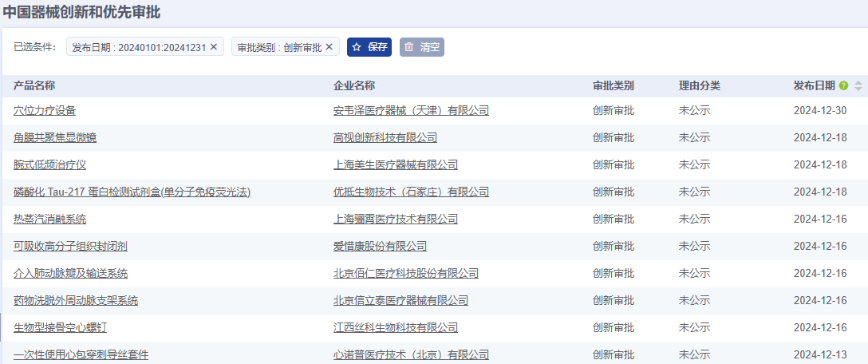Open product 角膜共聚焦显微镜

click(55, 137)
